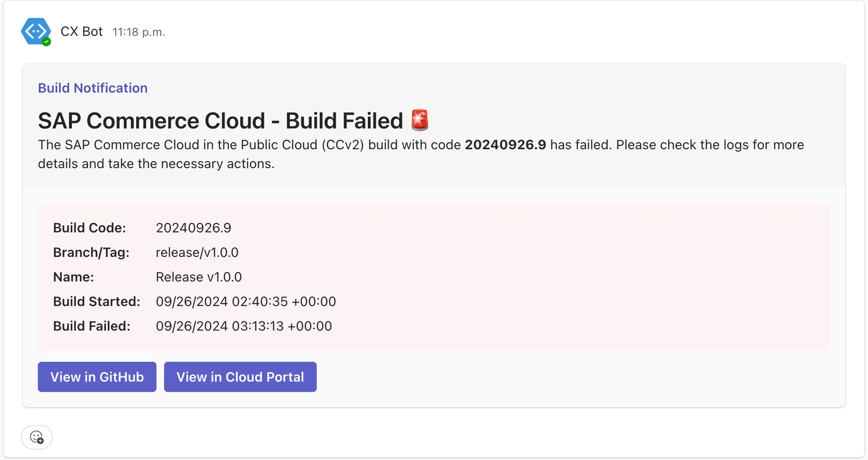Click the Build Failed time 03:13:13
This screenshot has width=868, height=460.
(258, 326)
